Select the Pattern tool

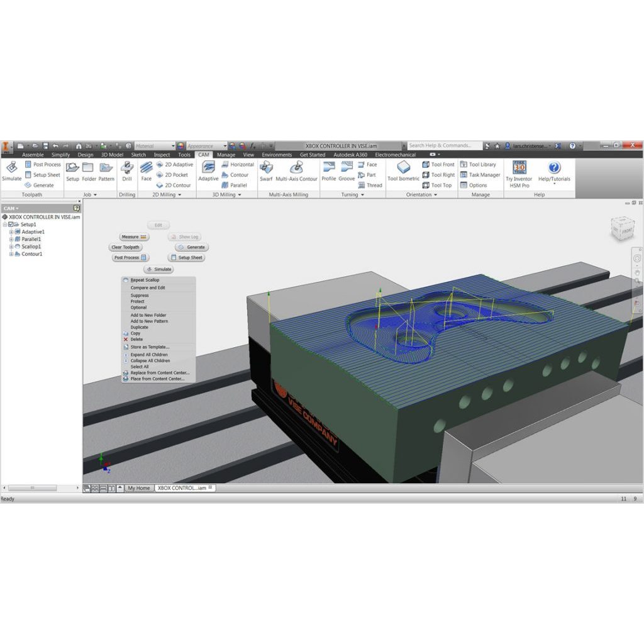[106, 171]
